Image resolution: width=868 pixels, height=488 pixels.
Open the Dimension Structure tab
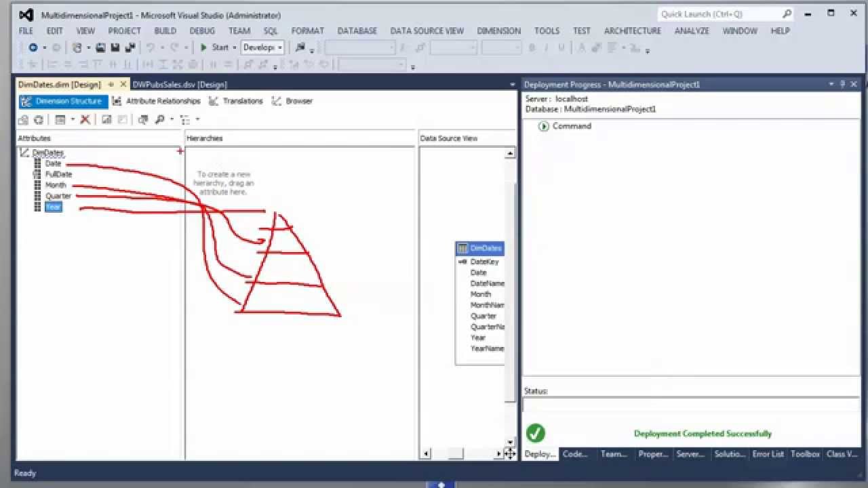pos(62,101)
